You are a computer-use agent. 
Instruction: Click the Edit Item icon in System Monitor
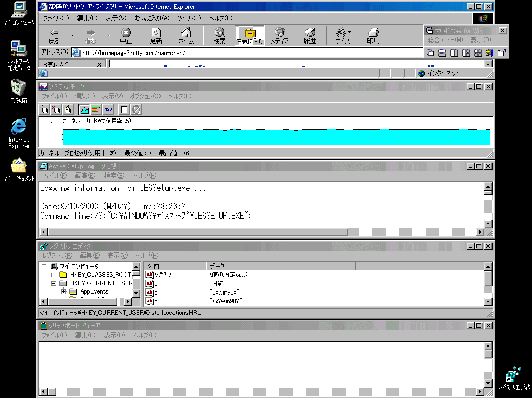pyautogui.click(x=68, y=109)
